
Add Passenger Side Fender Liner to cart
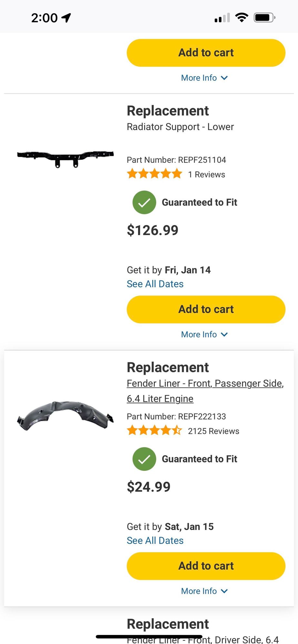tap(206, 566)
